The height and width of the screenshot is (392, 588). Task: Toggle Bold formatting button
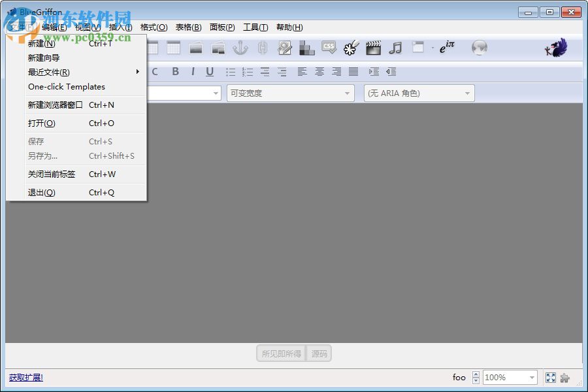tap(175, 72)
